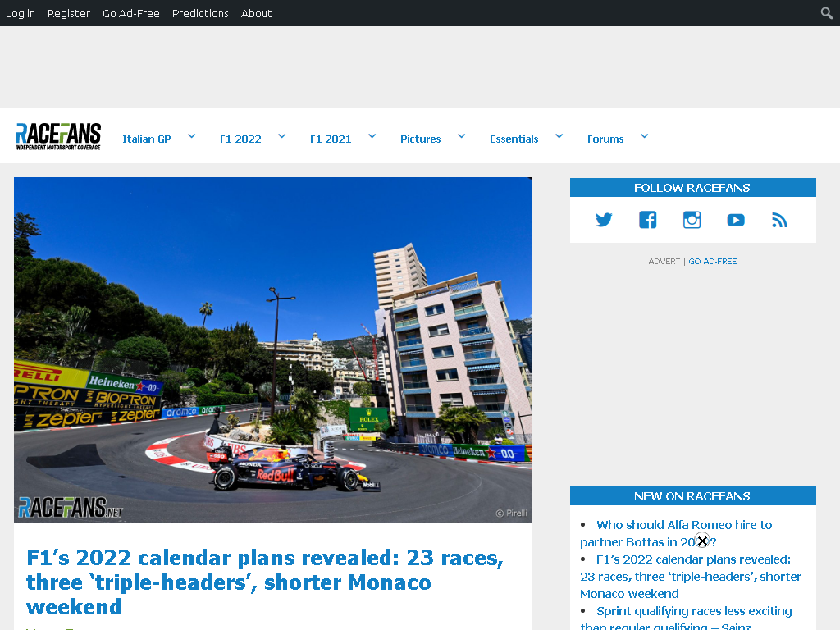Image resolution: width=840 pixels, height=630 pixels.
Task: Open RaceFans Twitter page
Action: [604, 220]
